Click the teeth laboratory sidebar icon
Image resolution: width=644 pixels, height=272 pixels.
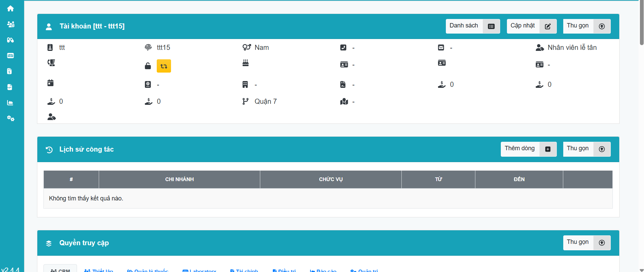[11, 56]
